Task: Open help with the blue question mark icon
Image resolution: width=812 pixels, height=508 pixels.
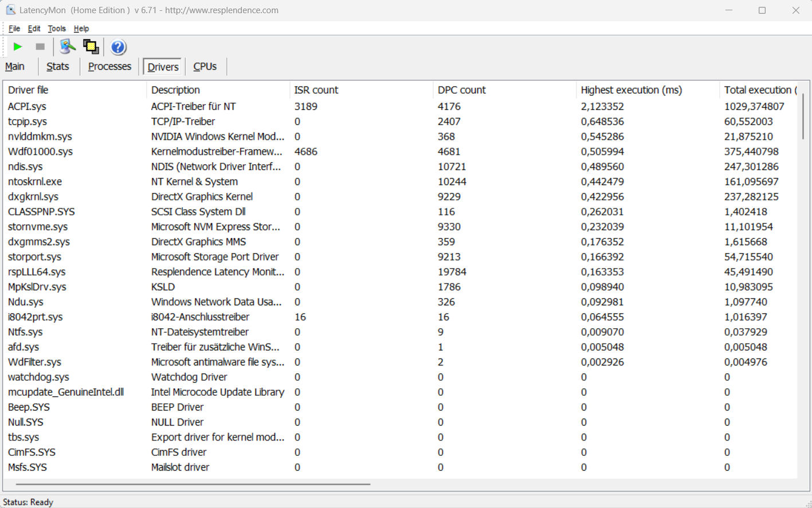Action: pyautogui.click(x=118, y=47)
